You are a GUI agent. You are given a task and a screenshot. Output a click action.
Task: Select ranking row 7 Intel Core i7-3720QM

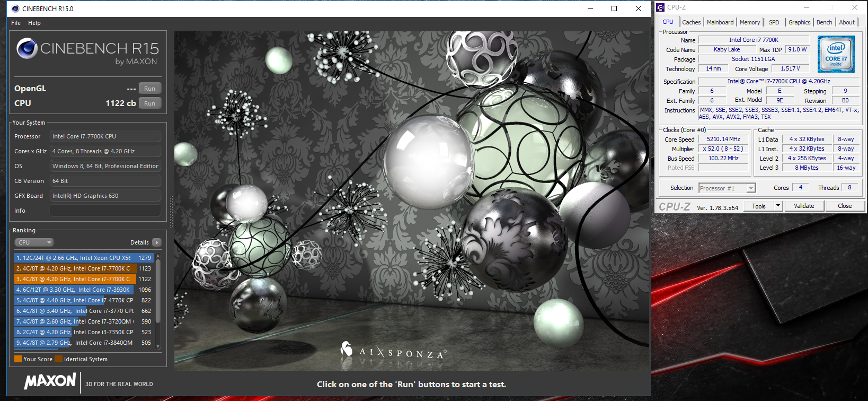[84, 321]
